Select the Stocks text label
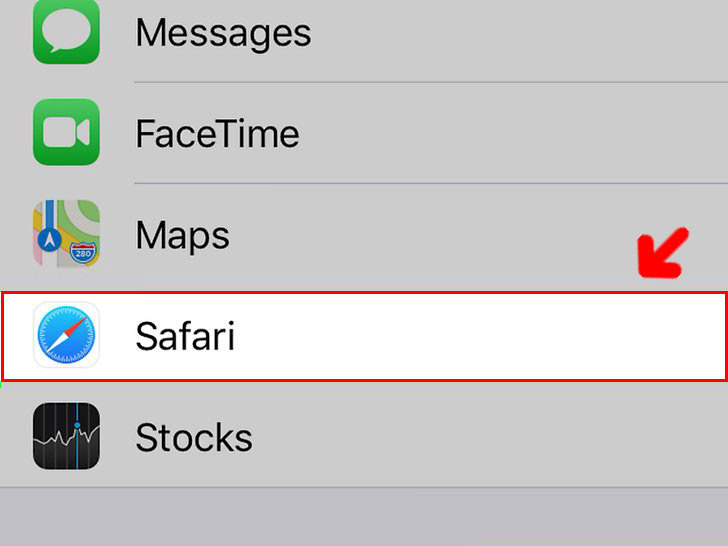Viewport: 728px width, 546px height. coord(194,437)
